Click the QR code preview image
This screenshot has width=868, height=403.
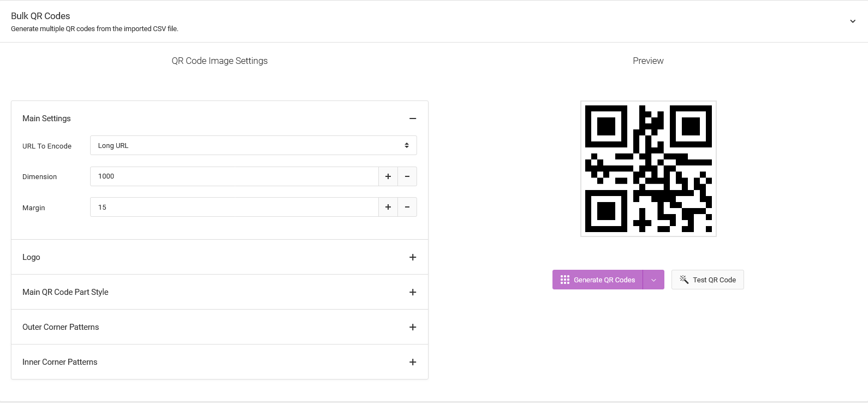click(649, 169)
